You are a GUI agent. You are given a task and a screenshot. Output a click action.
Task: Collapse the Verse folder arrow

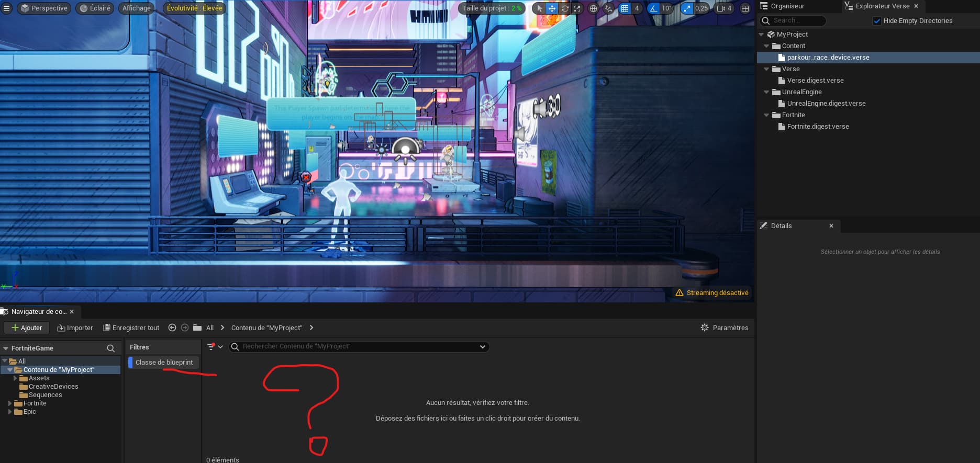point(766,69)
